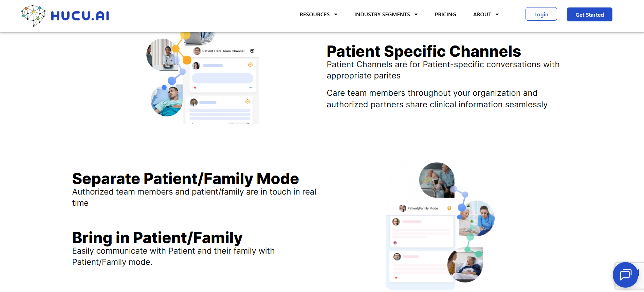Click chat icon in Patient Care Team Channel header

coord(252,51)
